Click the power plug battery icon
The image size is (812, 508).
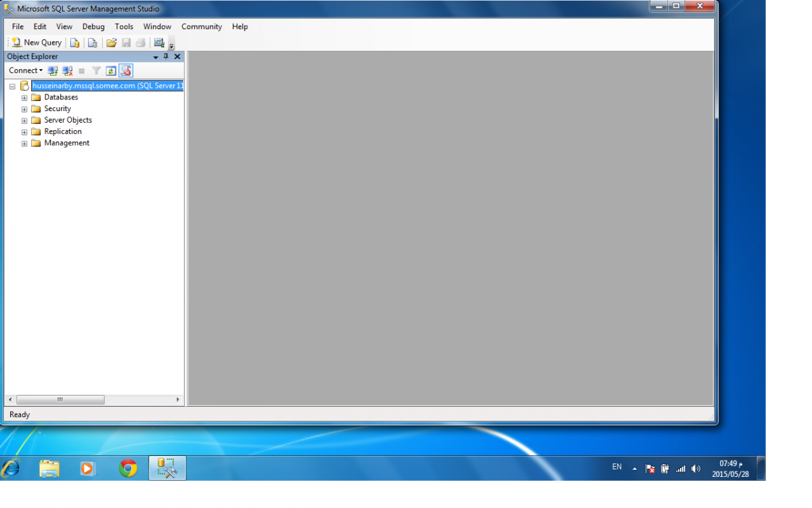pyautogui.click(x=665, y=469)
